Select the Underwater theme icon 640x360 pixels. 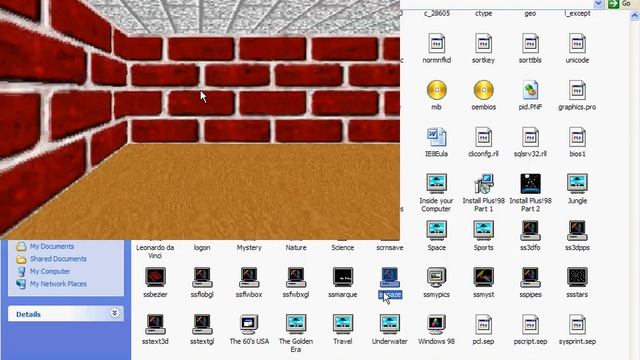[389, 324]
